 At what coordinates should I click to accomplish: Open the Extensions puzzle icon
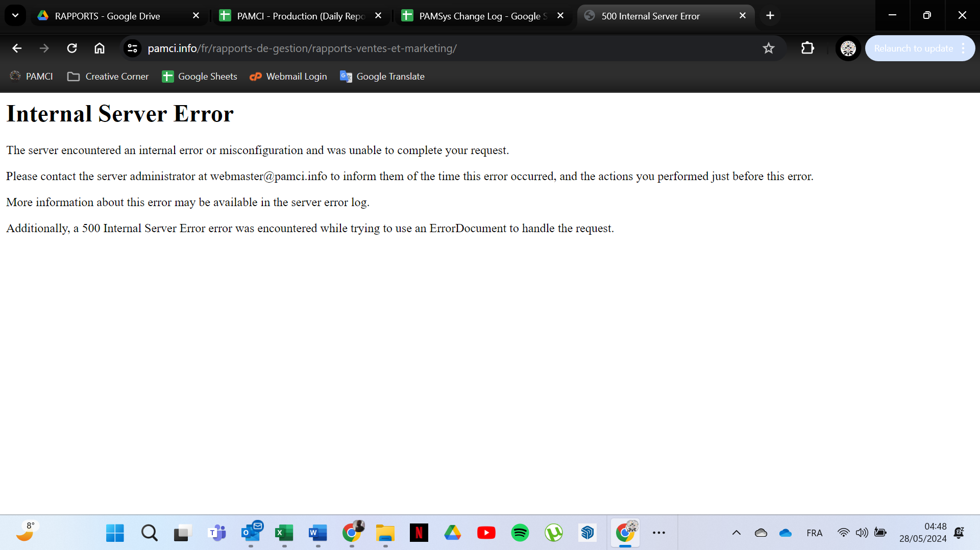807,48
